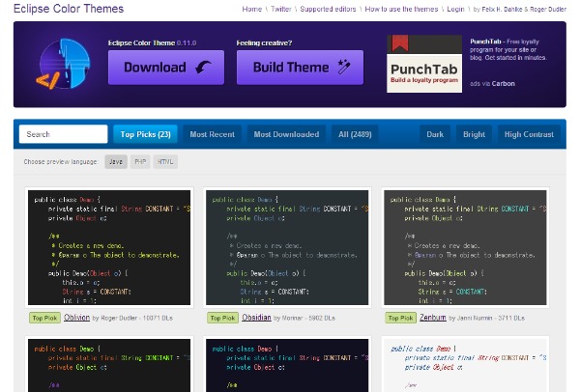Click the Download button
This screenshot has width=580, height=392.
[x=166, y=68]
